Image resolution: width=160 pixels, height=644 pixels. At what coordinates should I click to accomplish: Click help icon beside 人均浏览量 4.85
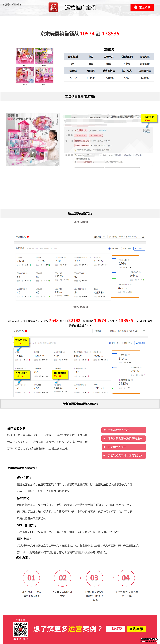[x=64, y=352]
